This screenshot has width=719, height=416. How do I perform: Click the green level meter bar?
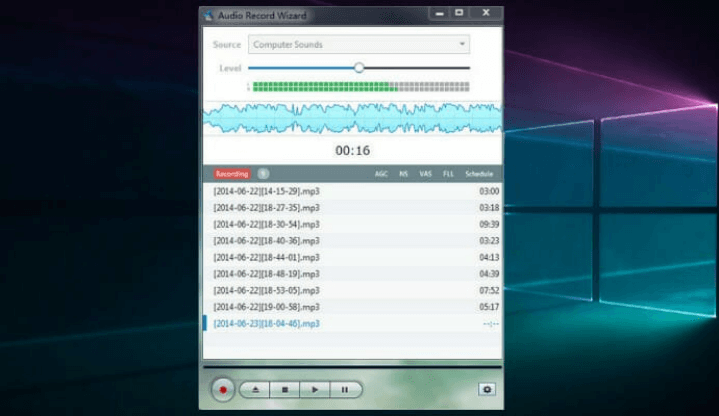tap(361, 86)
